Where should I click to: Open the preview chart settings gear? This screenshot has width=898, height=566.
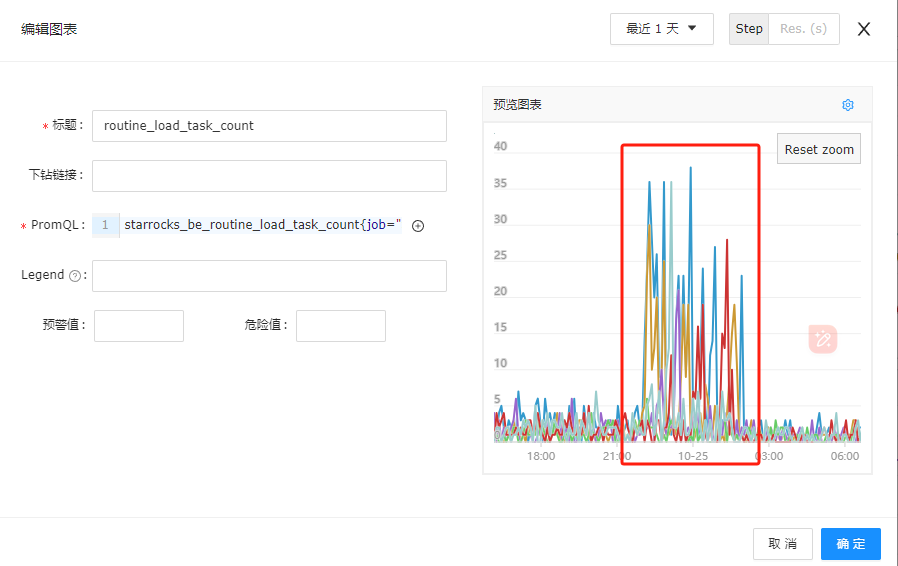848,105
